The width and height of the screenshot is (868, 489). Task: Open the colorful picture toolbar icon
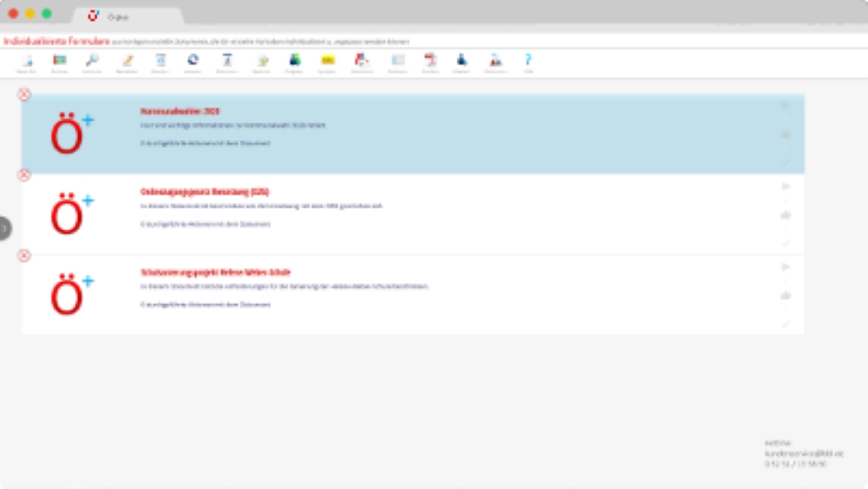(x=60, y=60)
